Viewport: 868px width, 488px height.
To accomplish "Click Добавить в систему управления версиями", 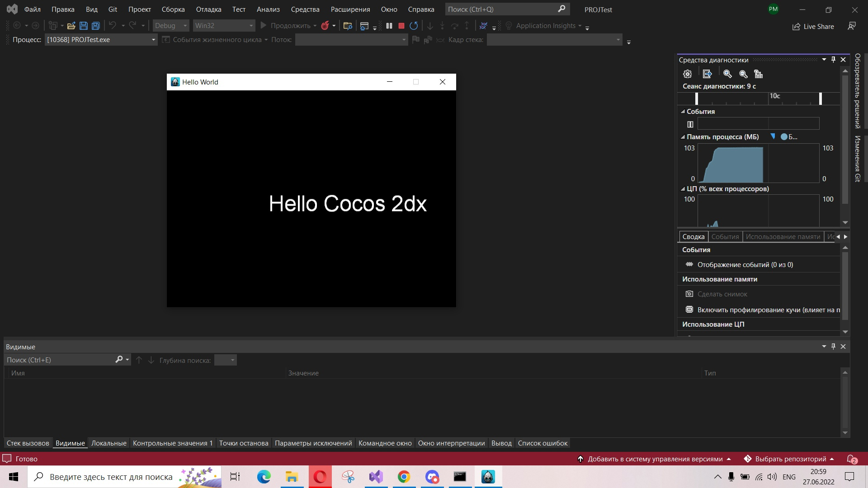I will point(655,459).
